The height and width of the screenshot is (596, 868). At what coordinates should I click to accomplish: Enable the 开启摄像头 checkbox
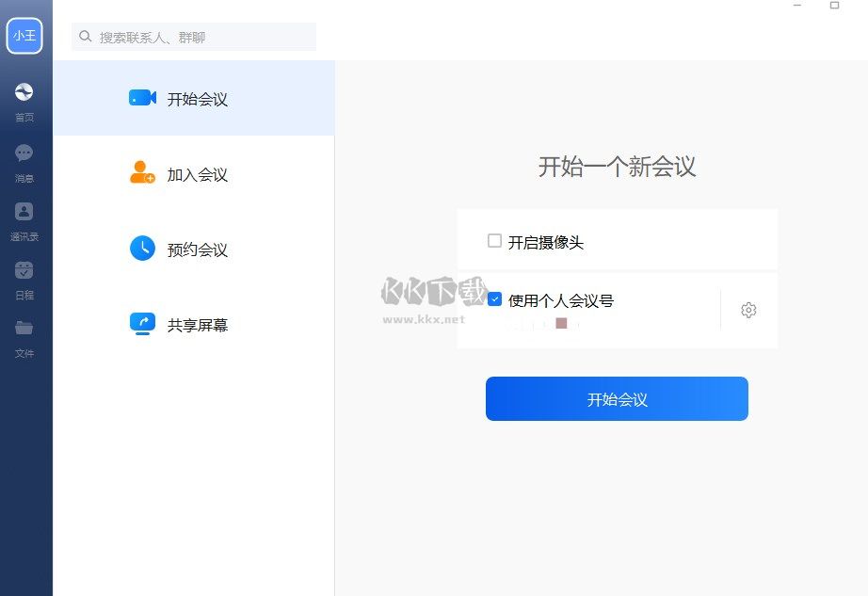pyautogui.click(x=493, y=241)
